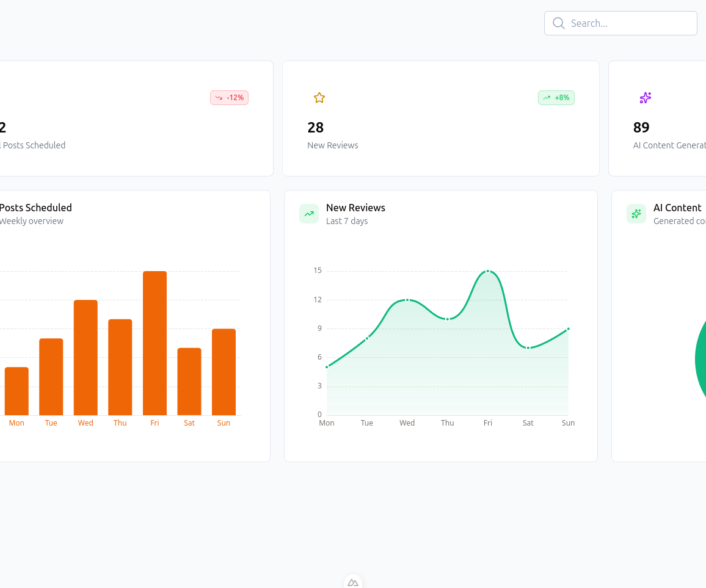The height and width of the screenshot is (588, 706).
Task: Click the value 28 in New Reviews card
Action: (x=316, y=128)
